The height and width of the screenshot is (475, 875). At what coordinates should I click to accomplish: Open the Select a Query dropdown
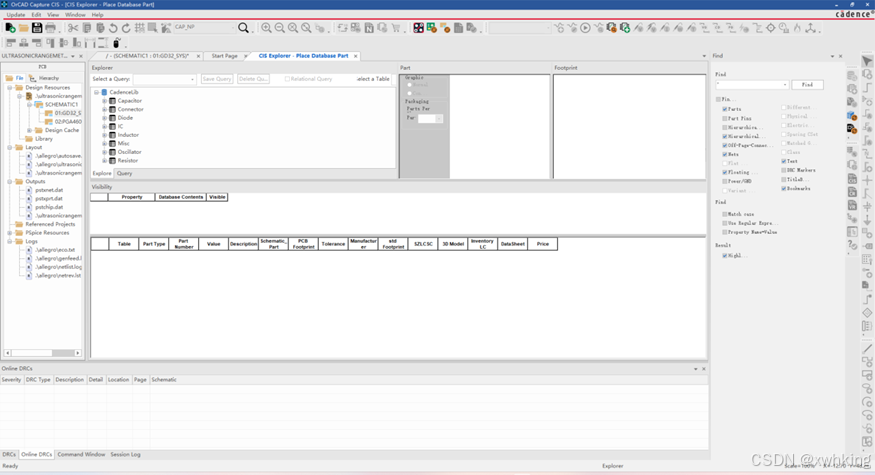(193, 79)
